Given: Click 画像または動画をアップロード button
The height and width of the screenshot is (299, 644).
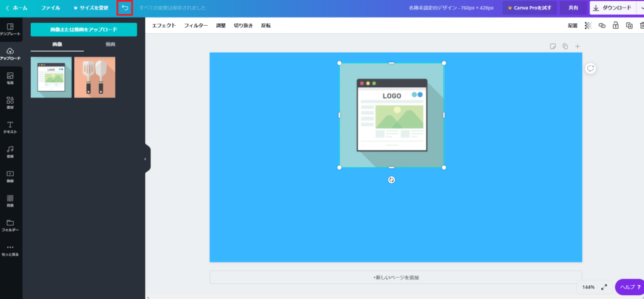Looking at the screenshot, I should (x=84, y=30).
